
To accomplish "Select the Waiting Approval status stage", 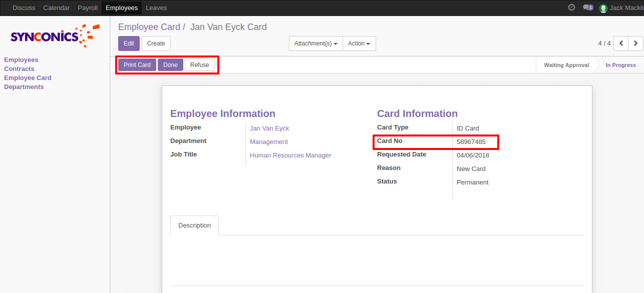I will pyautogui.click(x=566, y=65).
